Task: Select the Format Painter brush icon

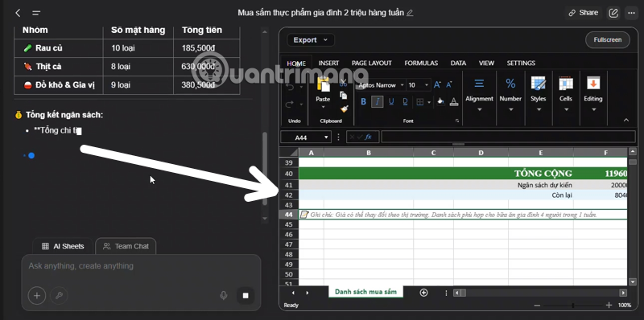Action: [x=344, y=109]
